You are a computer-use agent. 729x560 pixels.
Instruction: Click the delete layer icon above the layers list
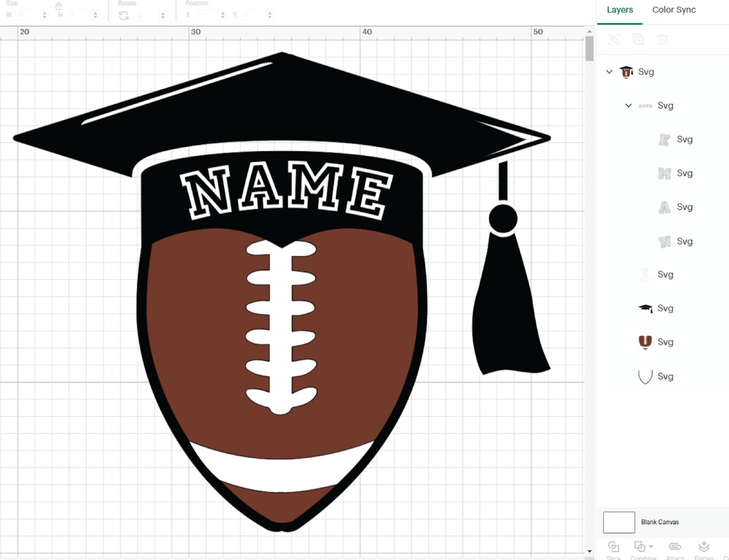(x=662, y=39)
